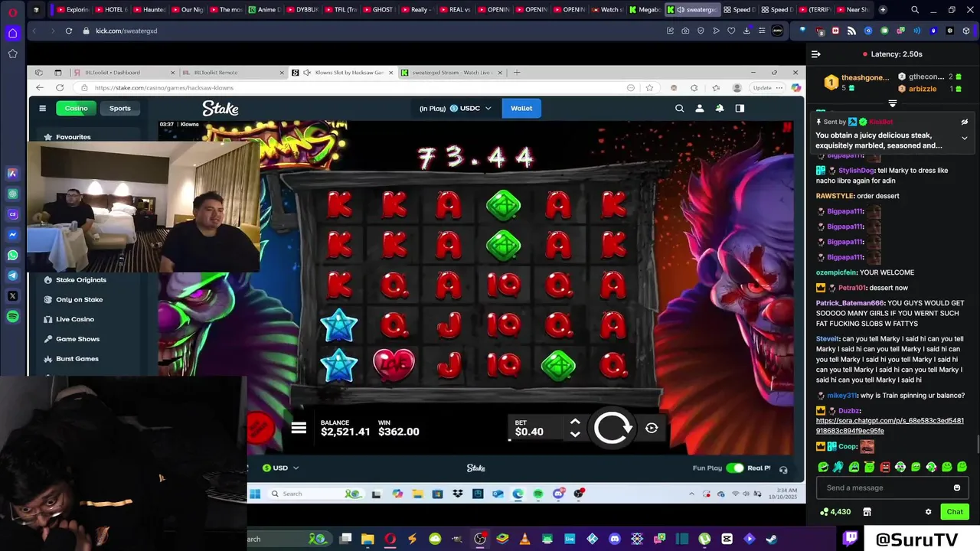980x551 pixels.
Task: Click the inner taskbar Search box
Action: (314, 494)
